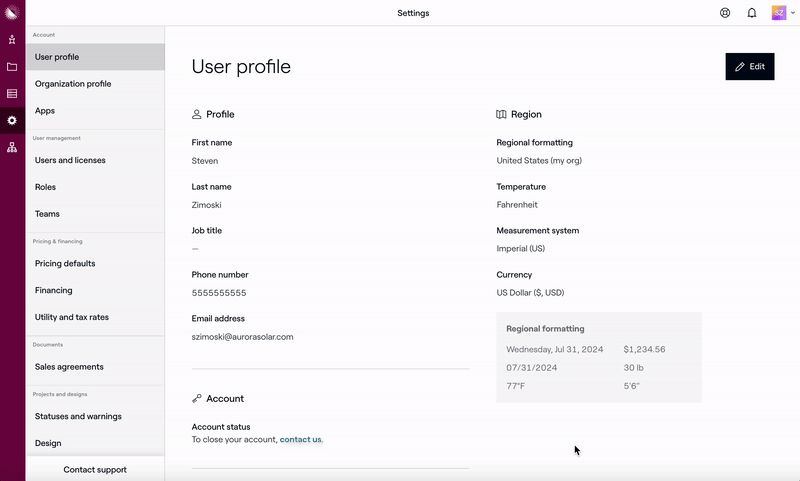
Task: Click the Contact support button
Action: 95,470
